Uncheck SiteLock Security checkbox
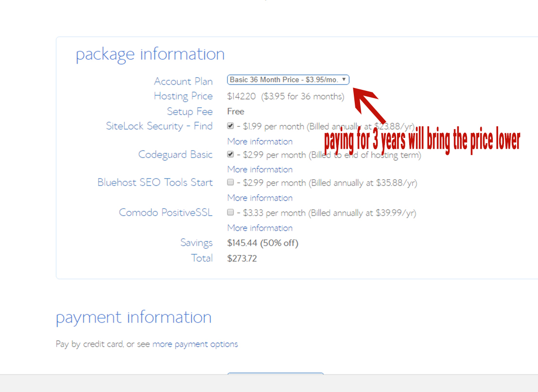The image size is (538, 392). point(230,126)
